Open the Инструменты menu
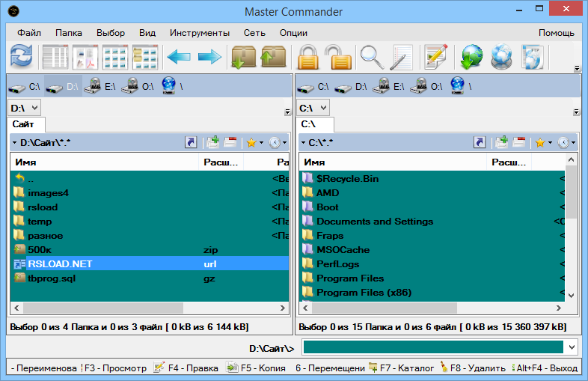The height and width of the screenshot is (381, 588). tap(200, 33)
